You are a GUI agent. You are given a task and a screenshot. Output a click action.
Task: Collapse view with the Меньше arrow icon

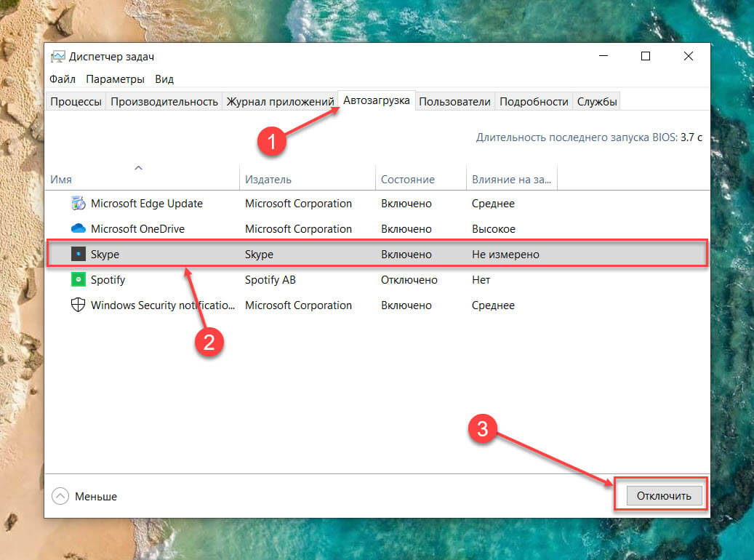(60, 496)
